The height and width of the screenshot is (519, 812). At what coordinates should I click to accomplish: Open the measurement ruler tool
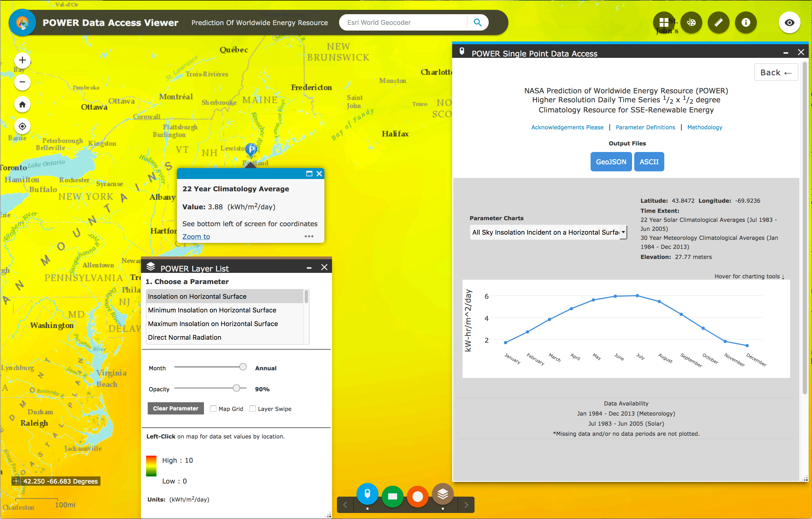[718, 22]
